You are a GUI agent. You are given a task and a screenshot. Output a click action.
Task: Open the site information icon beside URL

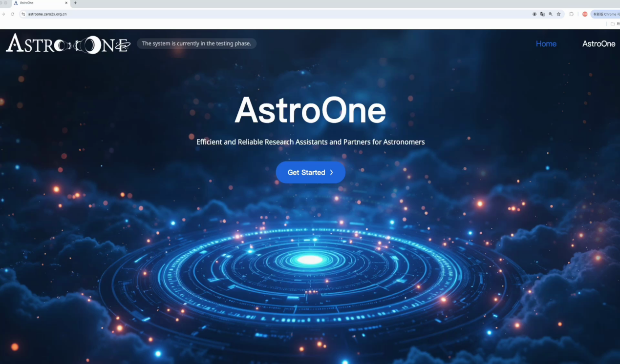click(x=23, y=14)
